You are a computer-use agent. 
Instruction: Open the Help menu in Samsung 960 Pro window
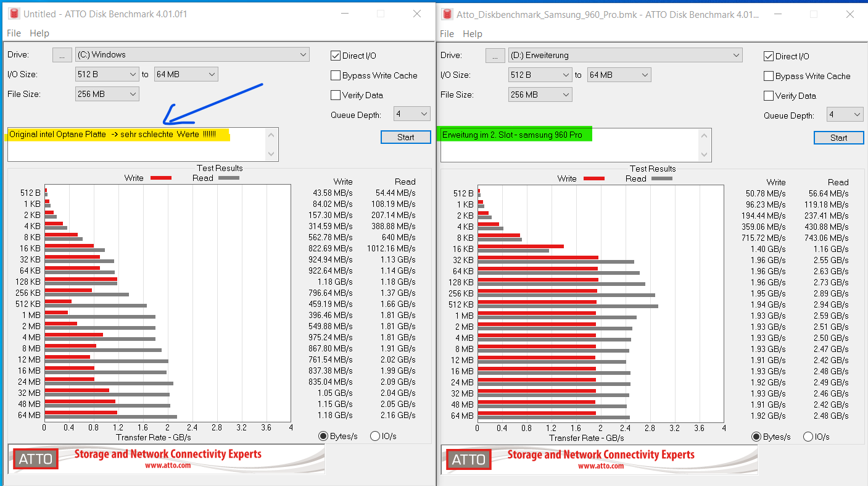pos(473,34)
